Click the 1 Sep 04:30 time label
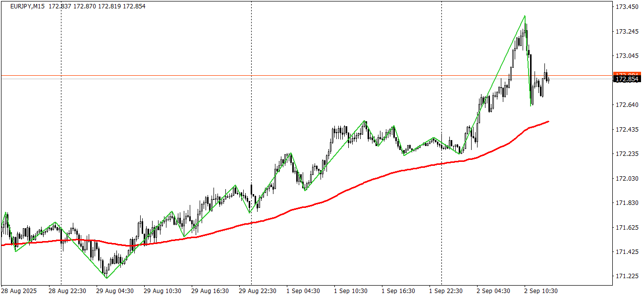This screenshot has height=297, width=644. pos(304,291)
